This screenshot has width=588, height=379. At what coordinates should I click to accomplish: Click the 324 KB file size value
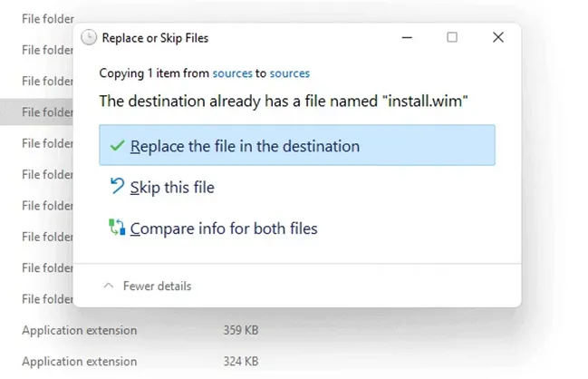coord(241,362)
